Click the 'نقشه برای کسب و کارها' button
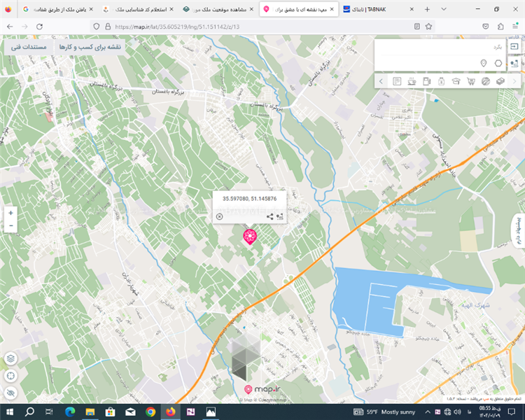Viewport: 525px width, 420px height. coord(89,47)
